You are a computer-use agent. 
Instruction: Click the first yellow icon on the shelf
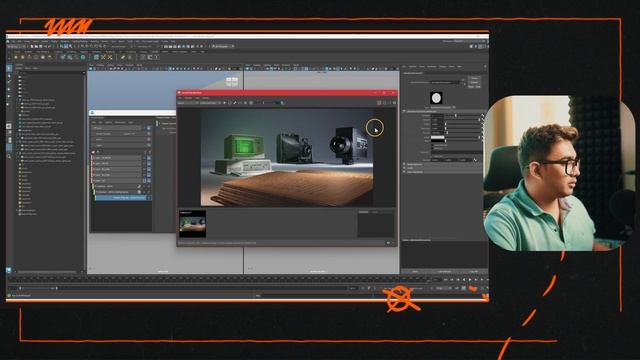(x=16, y=57)
